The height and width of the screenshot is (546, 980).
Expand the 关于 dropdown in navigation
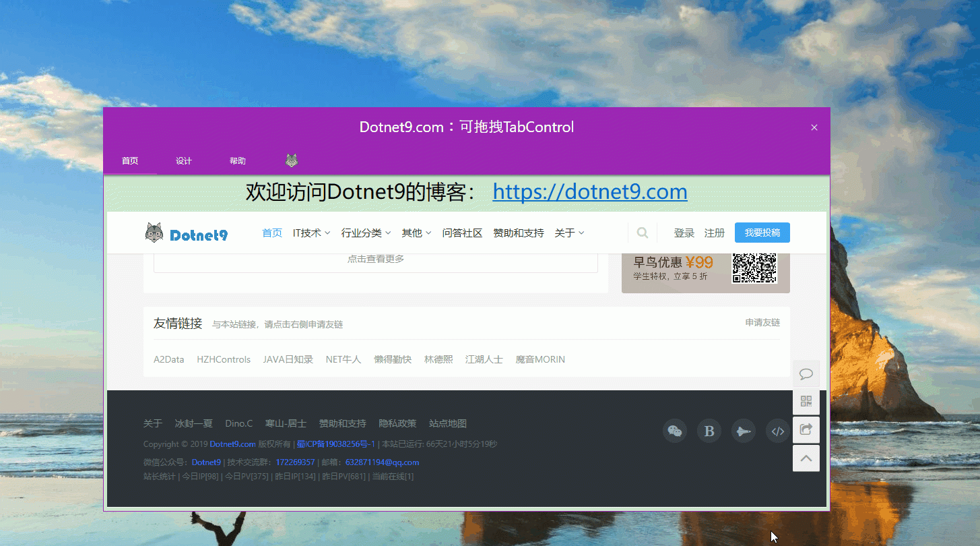[569, 233]
